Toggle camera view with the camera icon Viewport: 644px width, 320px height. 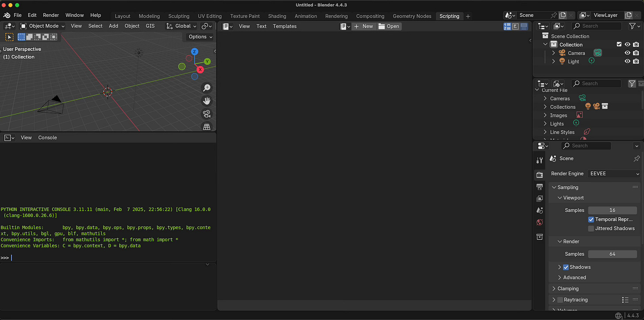tap(207, 114)
